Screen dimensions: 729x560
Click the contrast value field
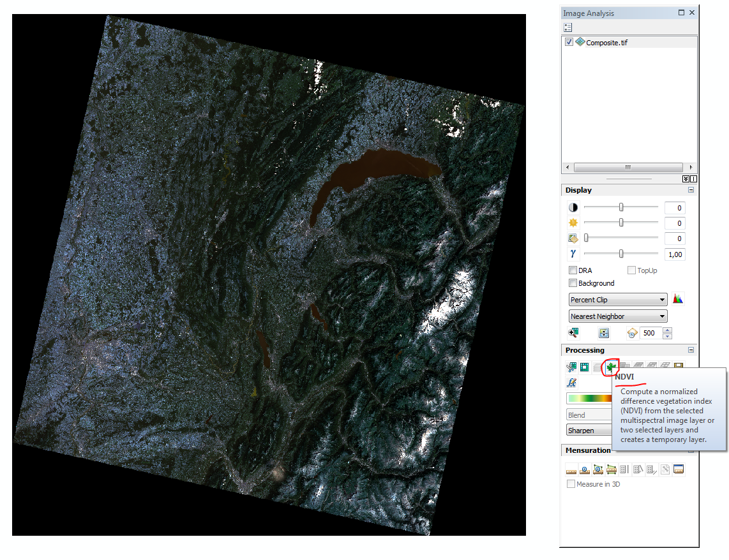[675, 207]
